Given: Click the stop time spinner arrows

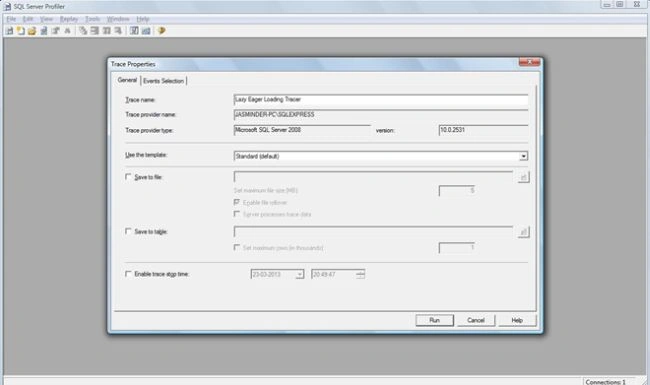Looking at the screenshot, I should coord(360,274).
